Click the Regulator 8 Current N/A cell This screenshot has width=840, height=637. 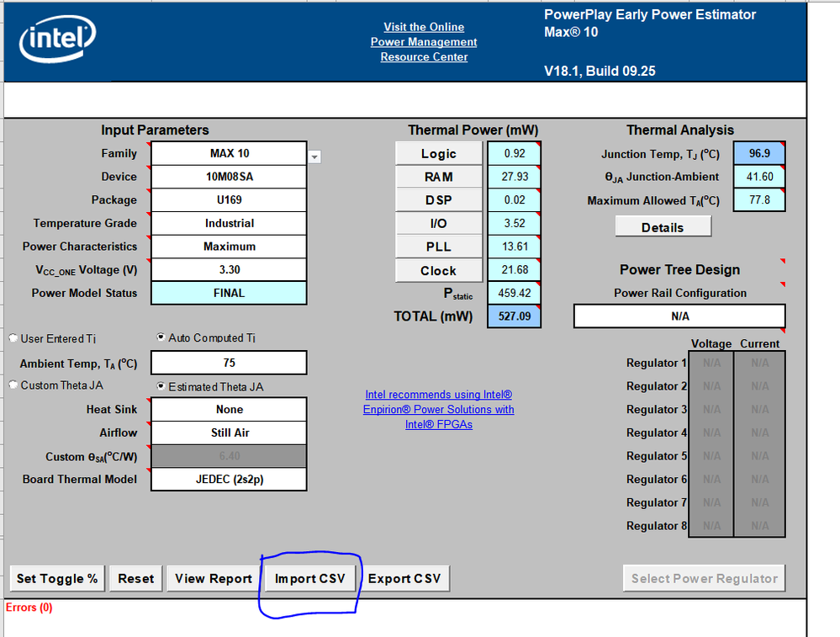(x=759, y=526)
